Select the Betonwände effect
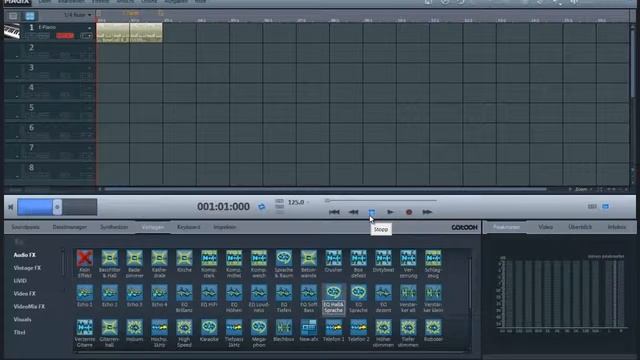This screenshot has height=360, width=640. coord(309,258)
